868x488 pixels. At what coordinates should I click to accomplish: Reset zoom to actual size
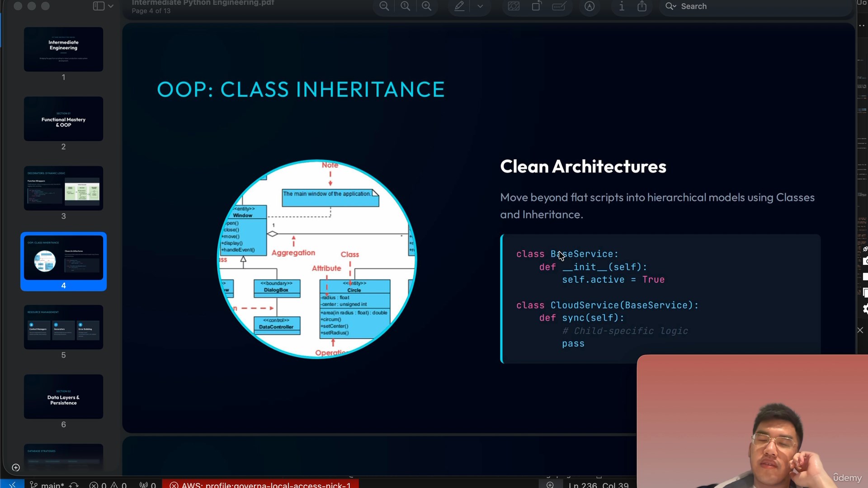coord(406,6)
